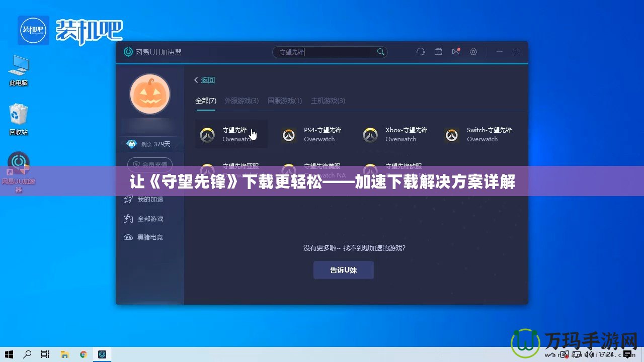Screen dimensions: 644x362
Task: Click the PS4-守望先锋 game icon
Action: [289, 135]
